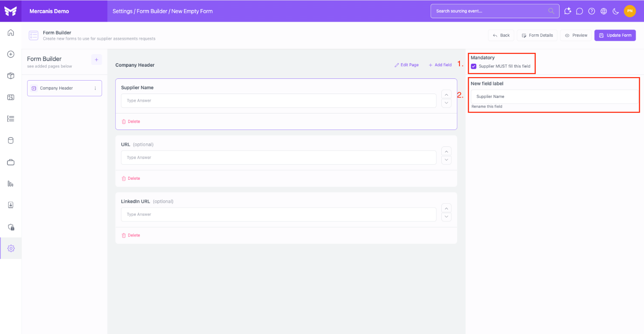Click Edit Page link
This screenshot has height=334, width=644.
point(407,65)
